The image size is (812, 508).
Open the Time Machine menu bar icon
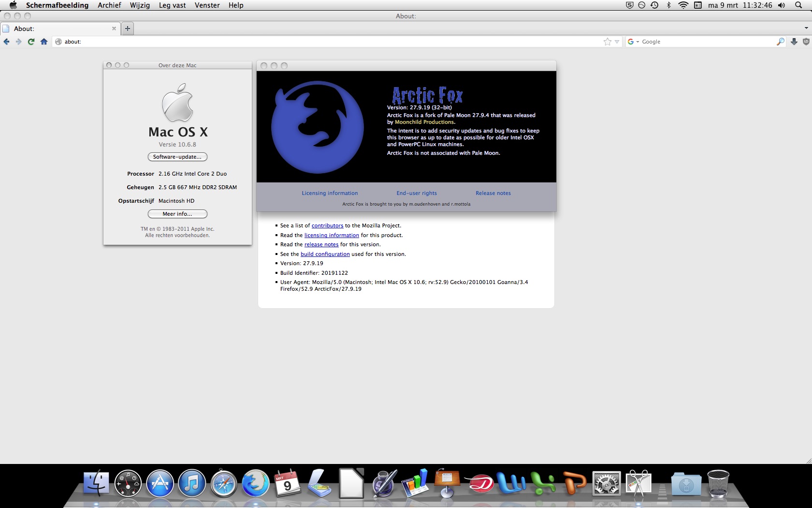tap(654, 5)
